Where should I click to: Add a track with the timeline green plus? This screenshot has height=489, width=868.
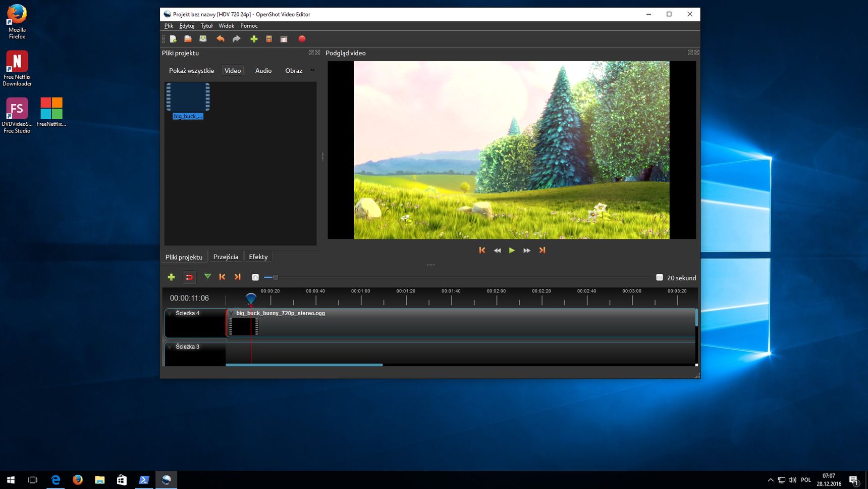[171, 277]
